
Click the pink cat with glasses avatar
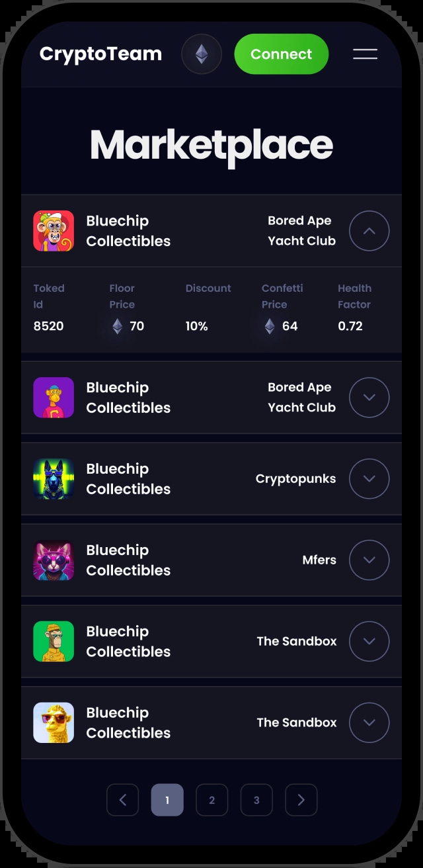54,560
